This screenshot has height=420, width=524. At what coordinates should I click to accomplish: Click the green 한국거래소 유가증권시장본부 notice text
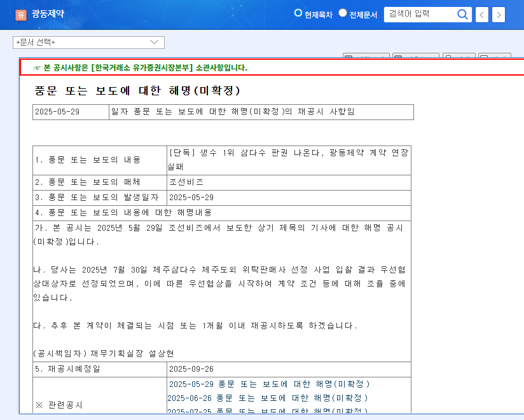pos(146,68)
